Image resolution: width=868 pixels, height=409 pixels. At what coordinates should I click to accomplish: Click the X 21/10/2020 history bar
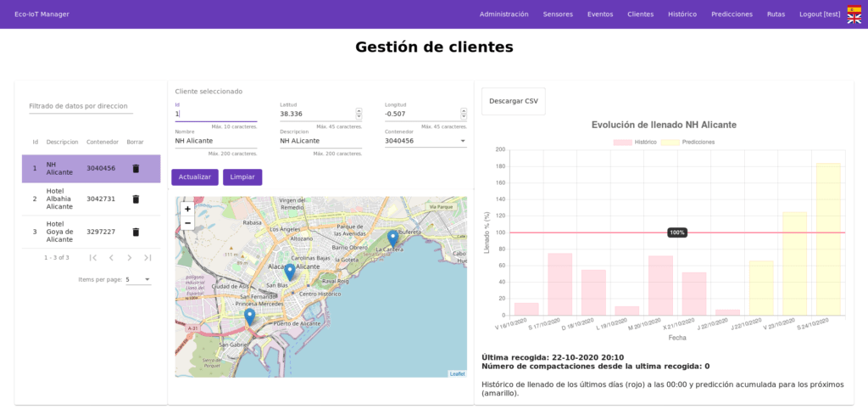pos(694,294)
